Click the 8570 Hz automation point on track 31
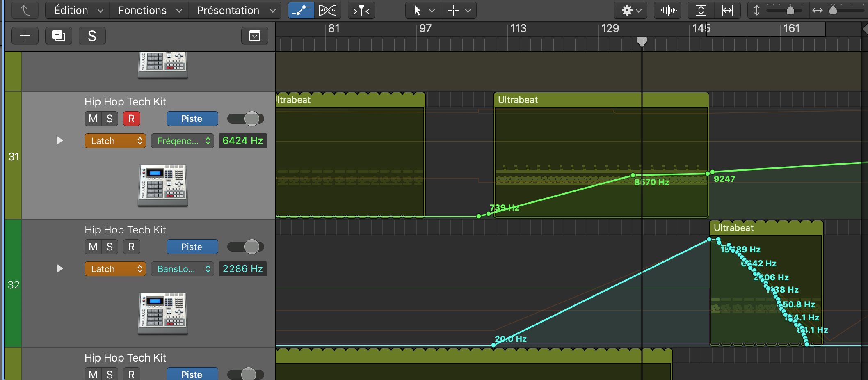Image resolution: width=868 pixels, height=380 pixels. pos(633,176)
